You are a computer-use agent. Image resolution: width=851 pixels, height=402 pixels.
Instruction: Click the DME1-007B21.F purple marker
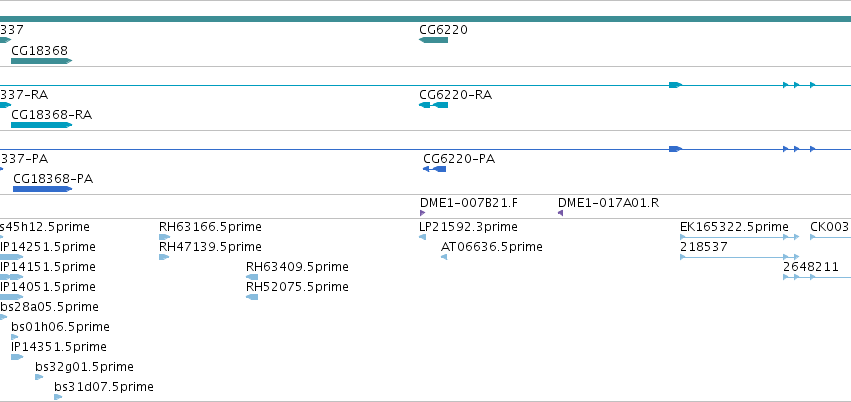tap(422, 213)
